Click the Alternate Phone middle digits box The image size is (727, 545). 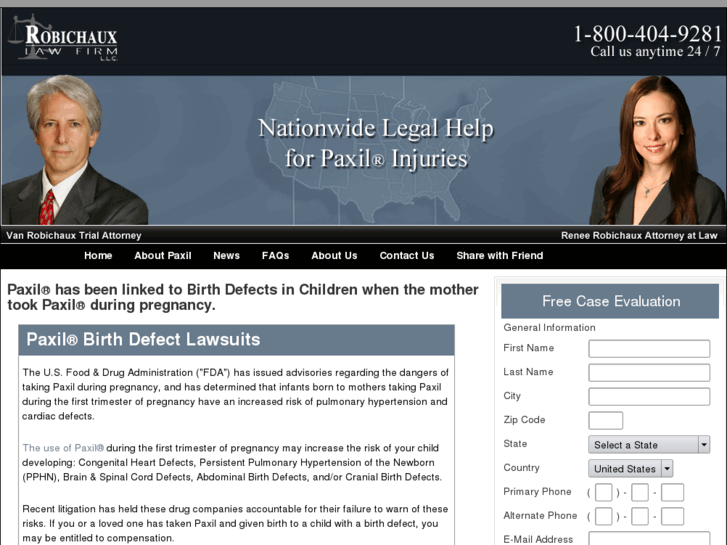click(x=640, y=516)
